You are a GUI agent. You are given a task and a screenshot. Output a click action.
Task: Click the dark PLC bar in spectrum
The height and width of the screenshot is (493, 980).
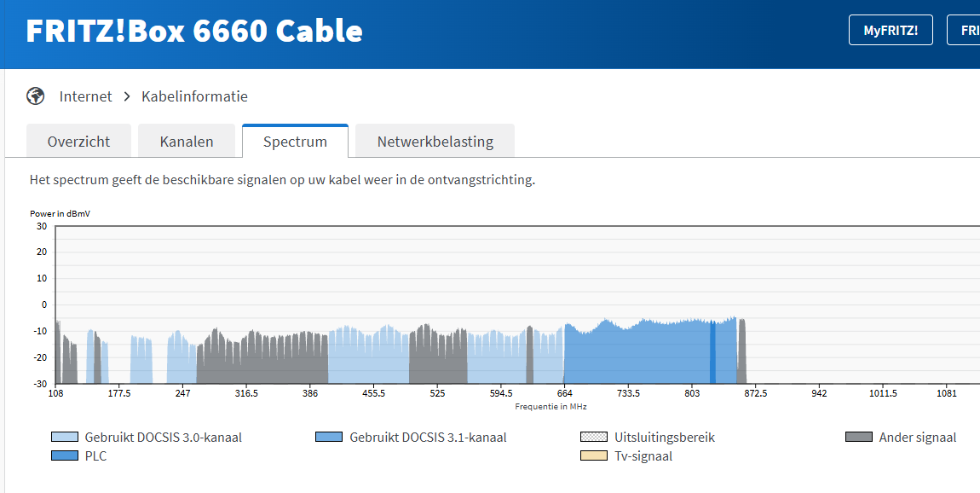coord(712,353)
